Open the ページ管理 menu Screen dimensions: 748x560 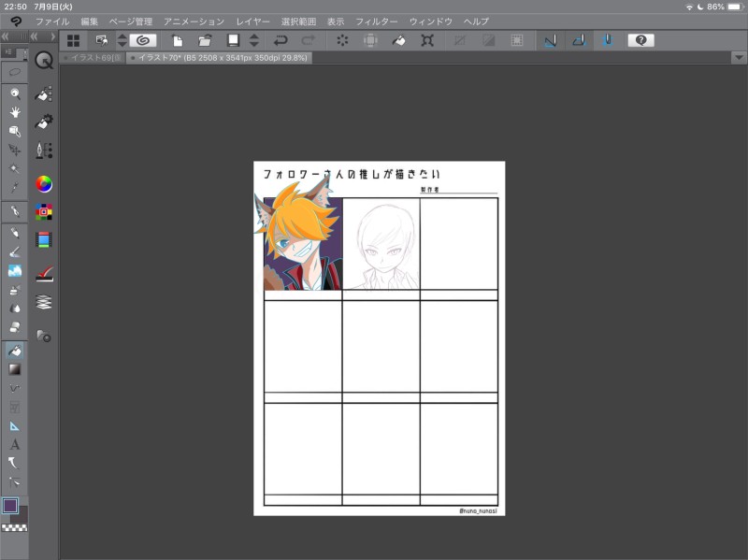131,22
